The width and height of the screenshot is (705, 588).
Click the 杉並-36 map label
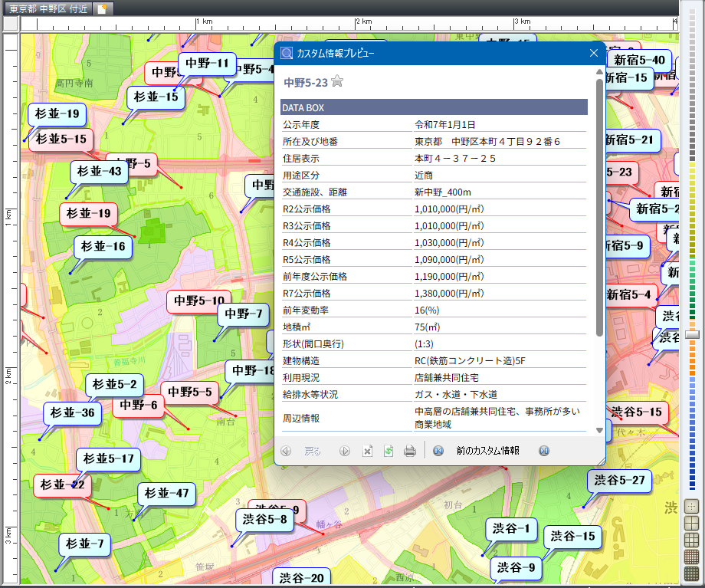[x=72, y=413]
